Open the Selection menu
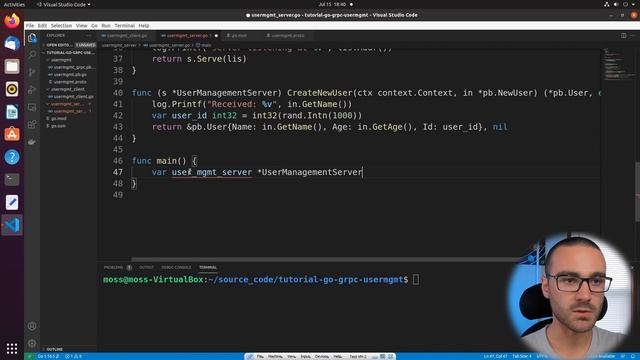Viewport: 640px width, 360px height. click(61, 25)
